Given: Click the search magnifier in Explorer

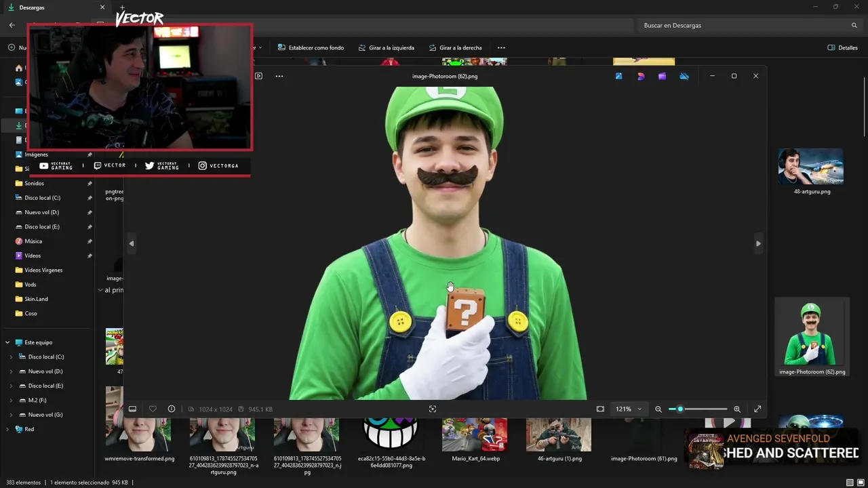Looking at the screenshot, I should click(854, 25).
